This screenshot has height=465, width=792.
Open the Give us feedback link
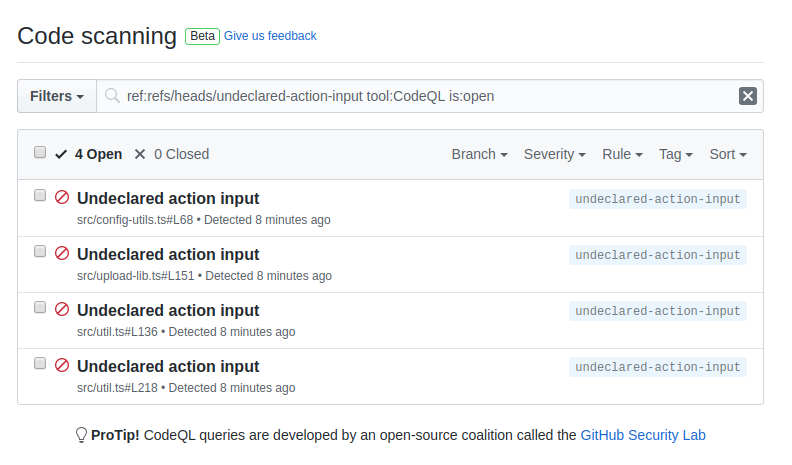(x=270, y=36)
